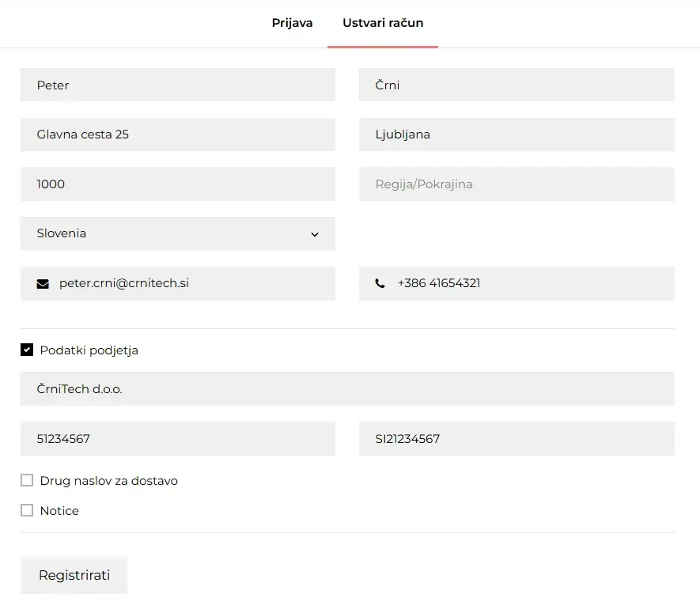The image size is (700, 613).
Task: Open the Slovenia country dropdown
Action: coord(178,233)
